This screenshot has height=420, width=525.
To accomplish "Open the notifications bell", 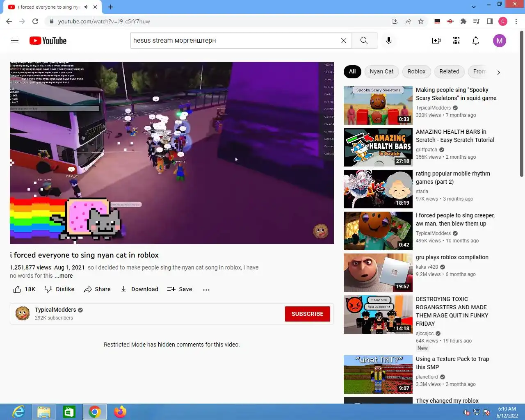I will 476,41.
